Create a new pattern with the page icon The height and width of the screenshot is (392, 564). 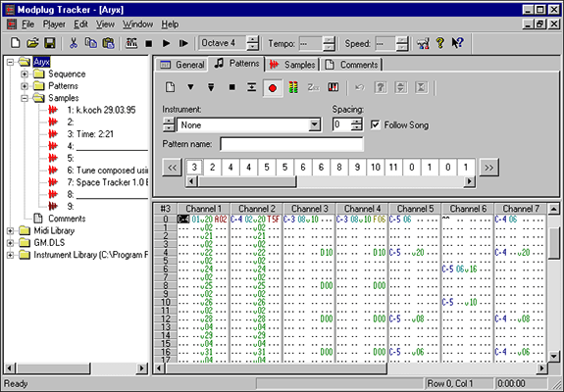pyautogui.click(x=170, y=87)
